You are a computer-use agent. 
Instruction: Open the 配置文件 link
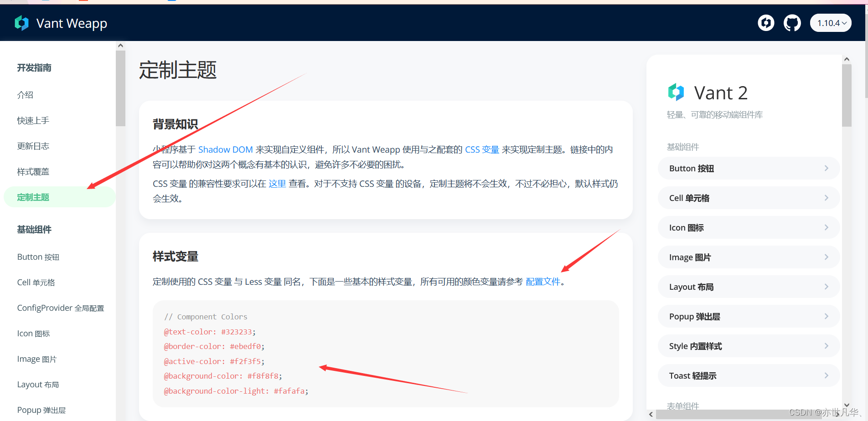pyautogui.click(x=543, y=282)
